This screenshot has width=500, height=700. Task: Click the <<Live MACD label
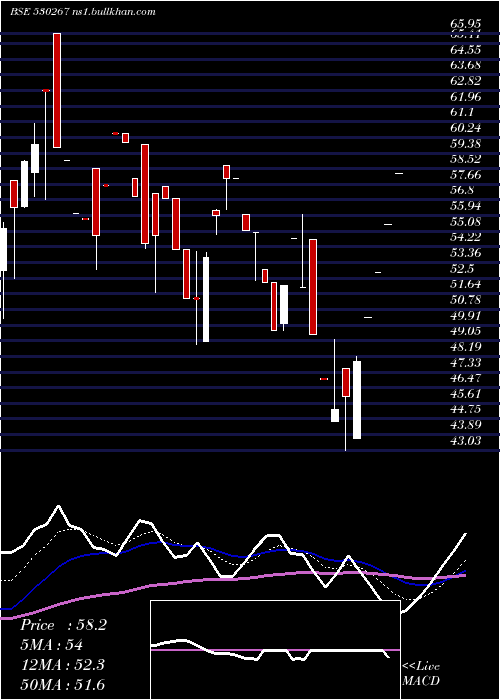421,674
